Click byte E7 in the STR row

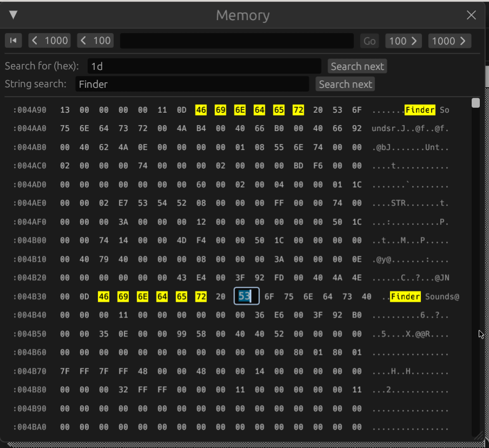(x=123, y=203)
